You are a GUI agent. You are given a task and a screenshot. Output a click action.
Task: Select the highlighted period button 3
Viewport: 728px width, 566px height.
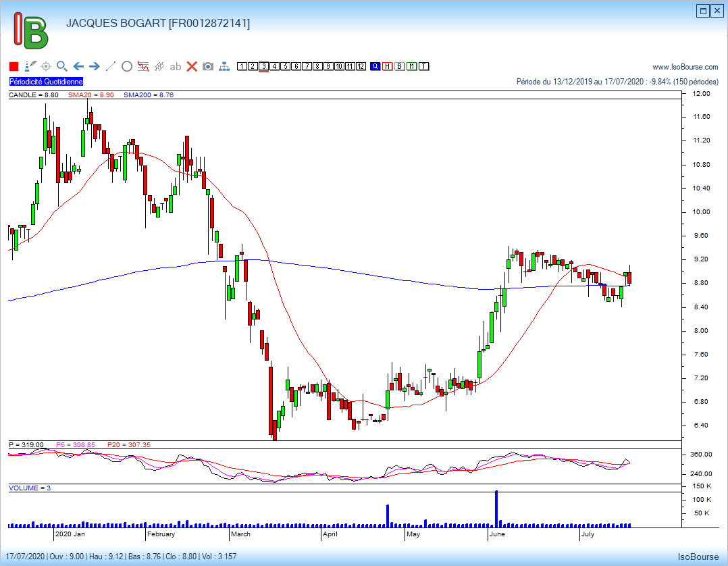pyautogui.click(x=263, y=66)
